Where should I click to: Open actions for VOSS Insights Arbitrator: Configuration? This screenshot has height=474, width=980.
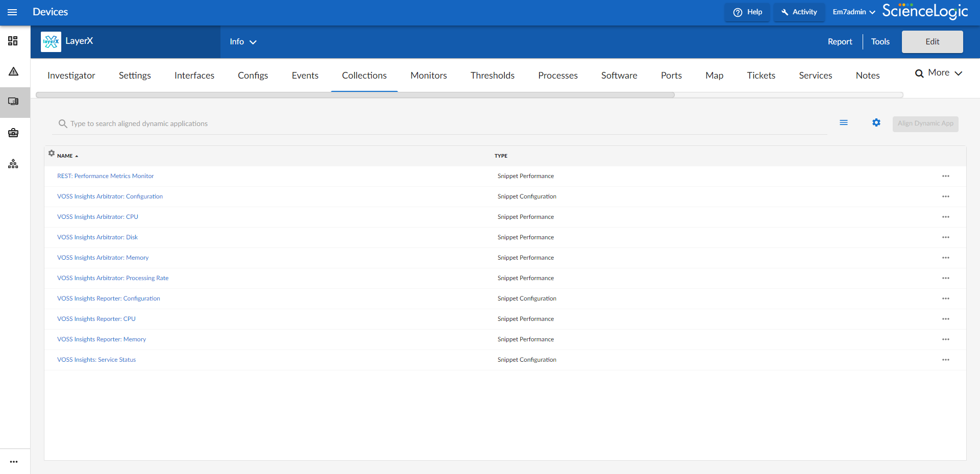coord(946,196)
